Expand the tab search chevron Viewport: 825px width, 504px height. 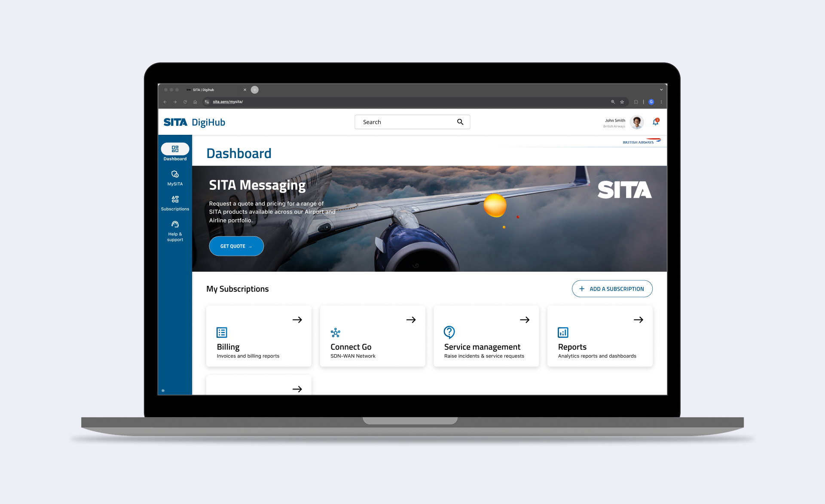(661, 90)
